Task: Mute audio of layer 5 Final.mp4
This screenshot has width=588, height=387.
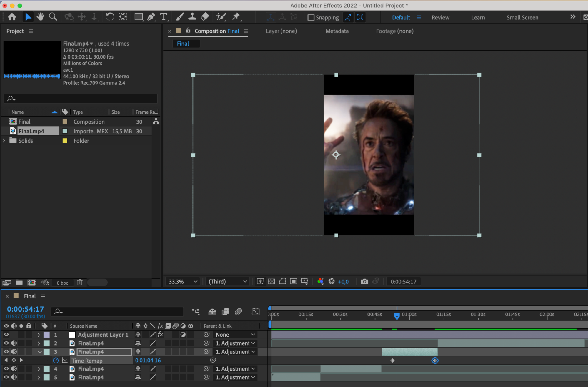Action: coord(14,377)
